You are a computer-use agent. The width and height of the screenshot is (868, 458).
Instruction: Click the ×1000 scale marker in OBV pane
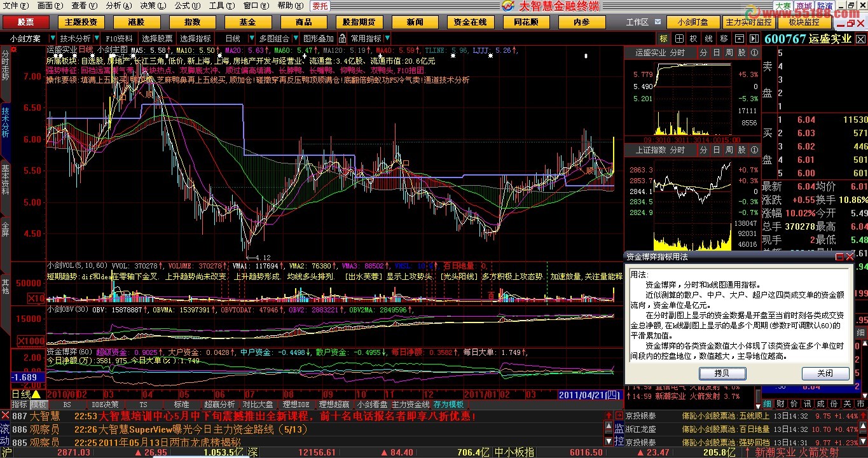point(32,340)
